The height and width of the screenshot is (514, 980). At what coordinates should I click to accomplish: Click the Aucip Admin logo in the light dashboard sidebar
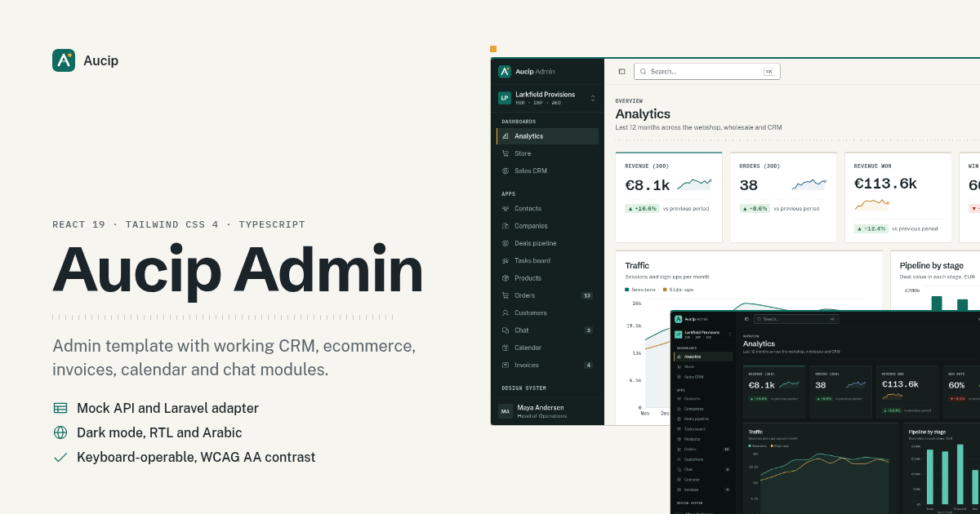(x=505, y=72)
